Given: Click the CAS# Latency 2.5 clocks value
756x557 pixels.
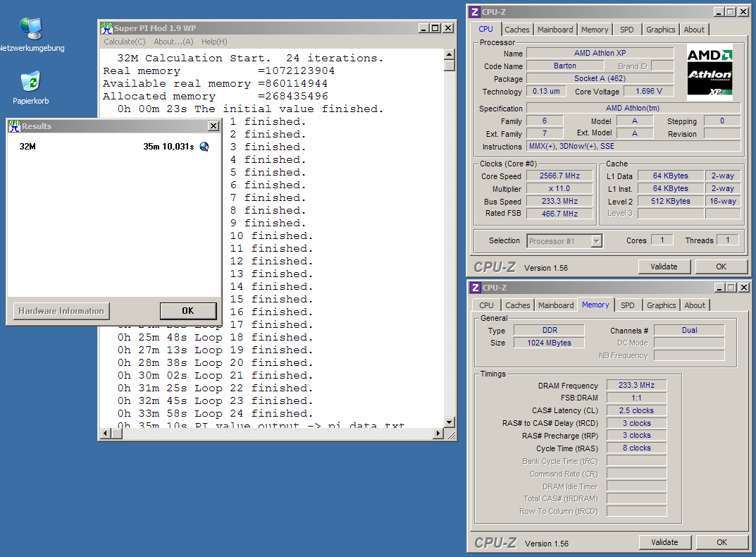Looking at the screenshot, I should point(636,410).
